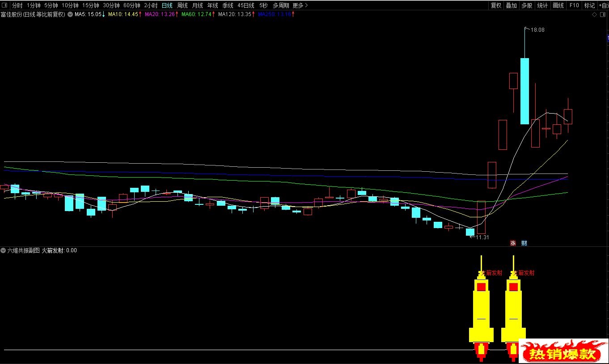Select the 60分钟 period tab
The width and height of the screenshot is (609, 364).
point(132,5)
